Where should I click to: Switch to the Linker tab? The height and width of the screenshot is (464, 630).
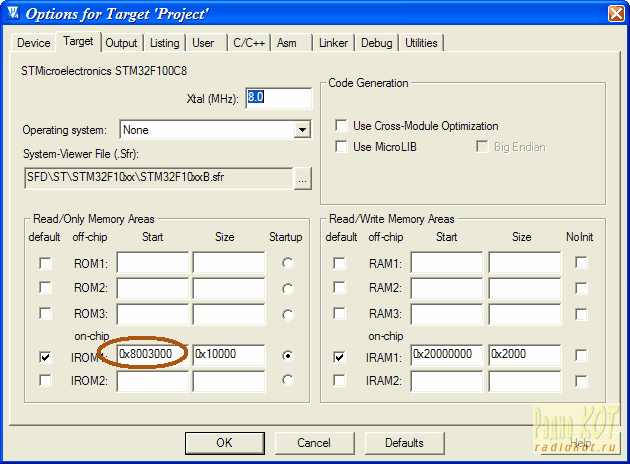tap(333, 43)
